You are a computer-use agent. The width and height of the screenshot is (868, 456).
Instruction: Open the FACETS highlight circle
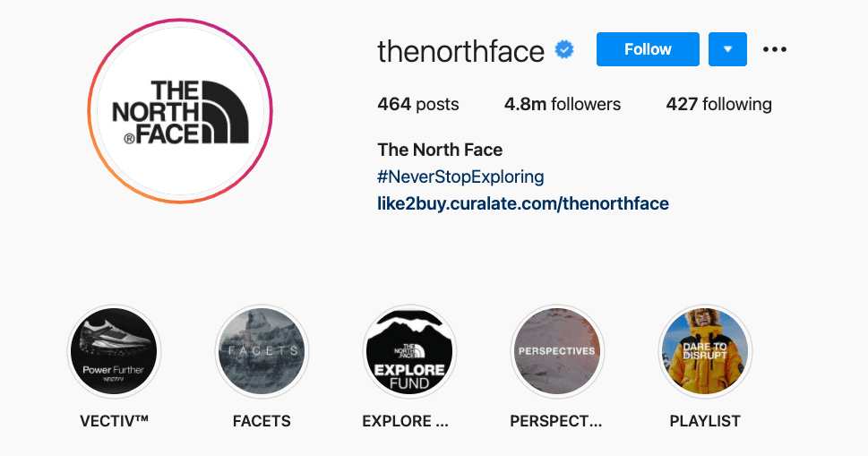tap(262, 351)
